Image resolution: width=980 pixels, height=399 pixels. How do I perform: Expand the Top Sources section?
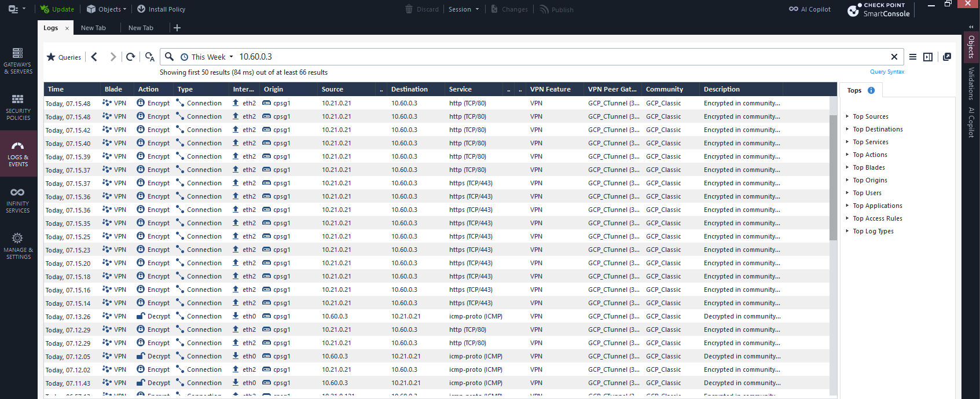coord(870,116)
